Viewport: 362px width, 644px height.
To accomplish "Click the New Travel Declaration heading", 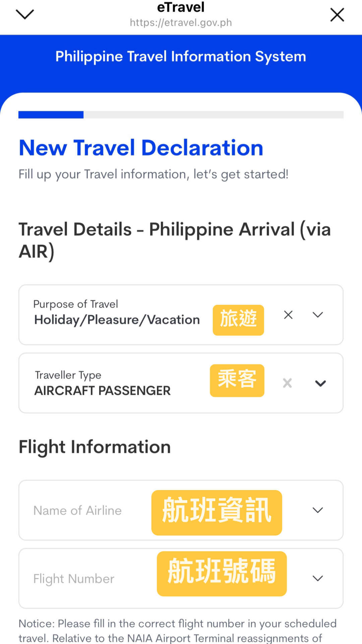I will (x=141, y=148).
